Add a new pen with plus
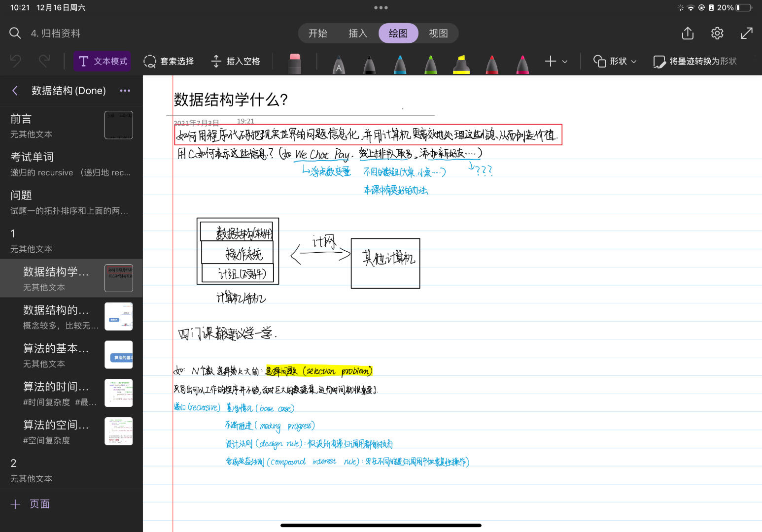This screenshot has width=762, height=532. pyautogui.click(x=551, y=61)
